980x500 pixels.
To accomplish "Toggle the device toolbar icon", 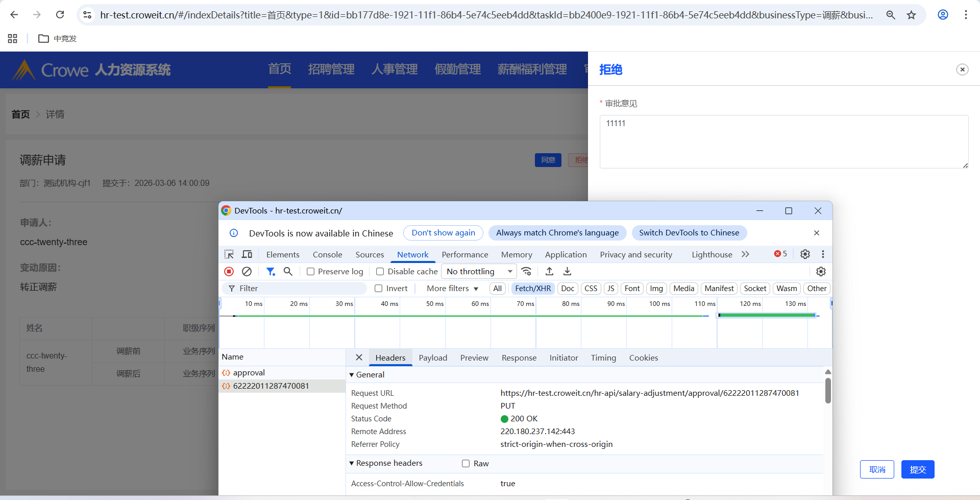I will pyautogui.click(x=247, y=254).
